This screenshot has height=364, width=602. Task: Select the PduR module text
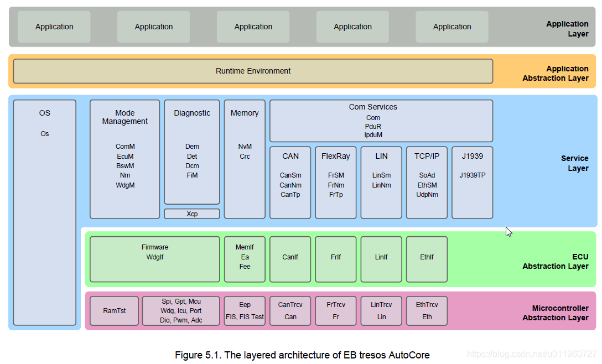pyautogui.click(x=373, y=126)
